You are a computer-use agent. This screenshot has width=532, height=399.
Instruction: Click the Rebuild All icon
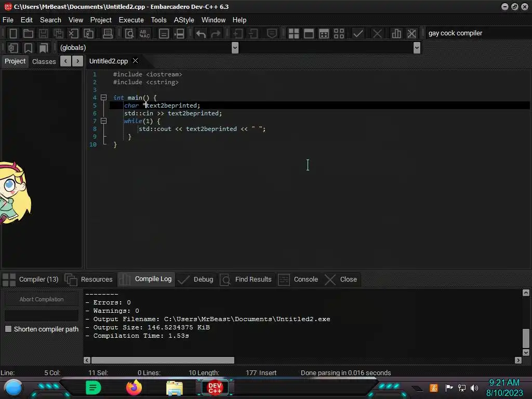(339, 33)
